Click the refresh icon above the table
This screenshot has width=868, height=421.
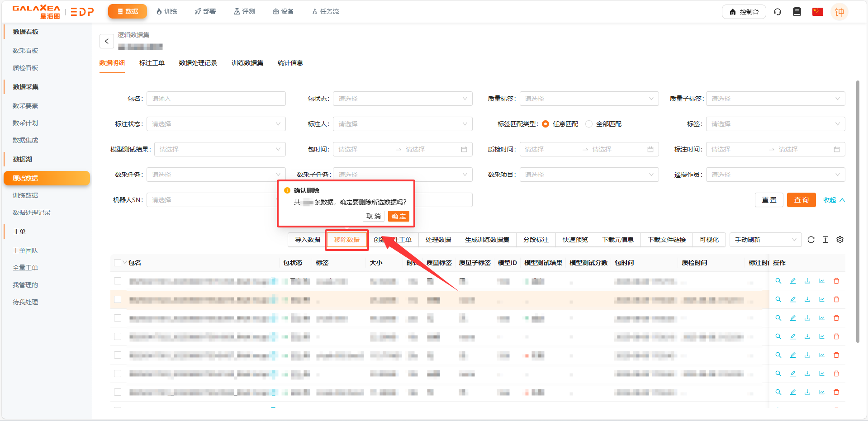point(811,240)
